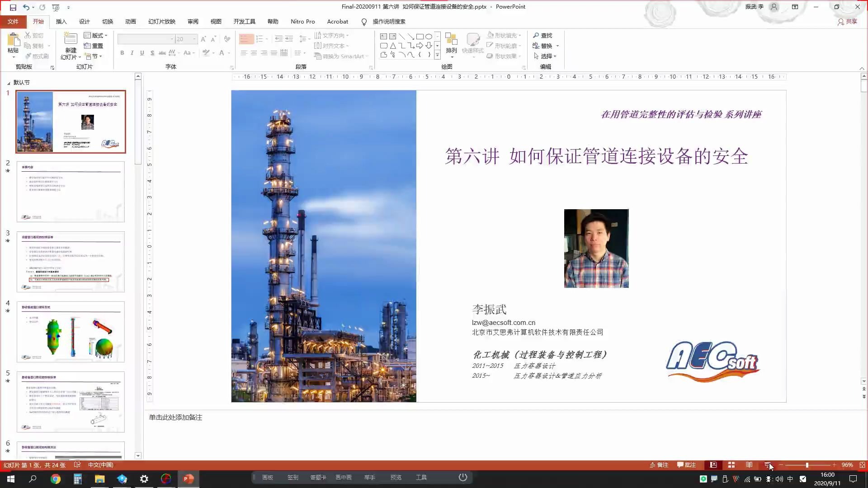Viewport: 868px width, 488px height.
Task: Select the right arrow shape
Action: (420, 46)
